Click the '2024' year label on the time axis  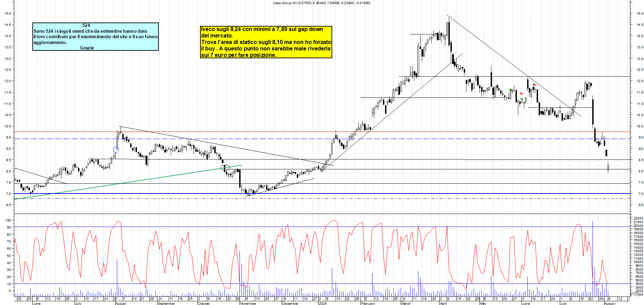[323, 303]
